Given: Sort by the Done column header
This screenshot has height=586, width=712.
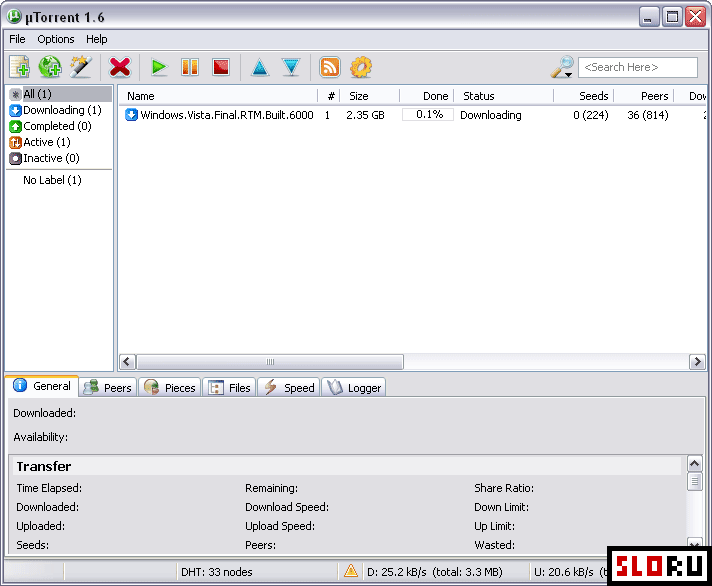Looking at the screenshot, I should pyautogui.click(x=427, y=96).
